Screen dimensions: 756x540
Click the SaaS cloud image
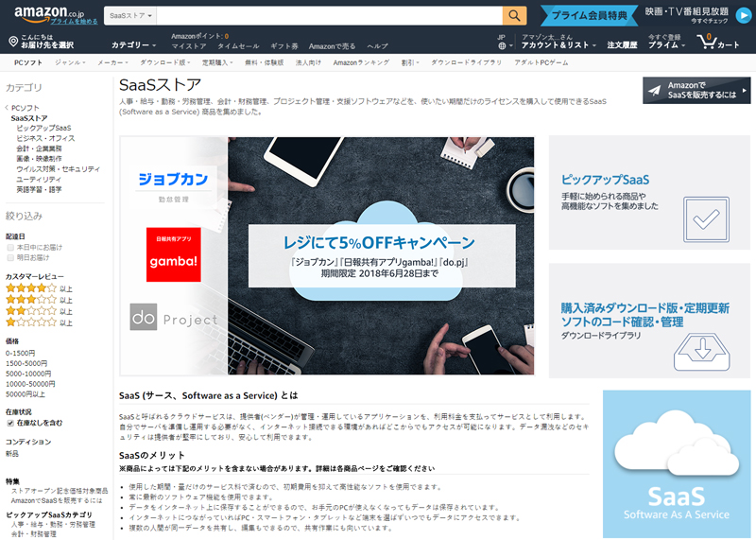click(x=677, y=463)
